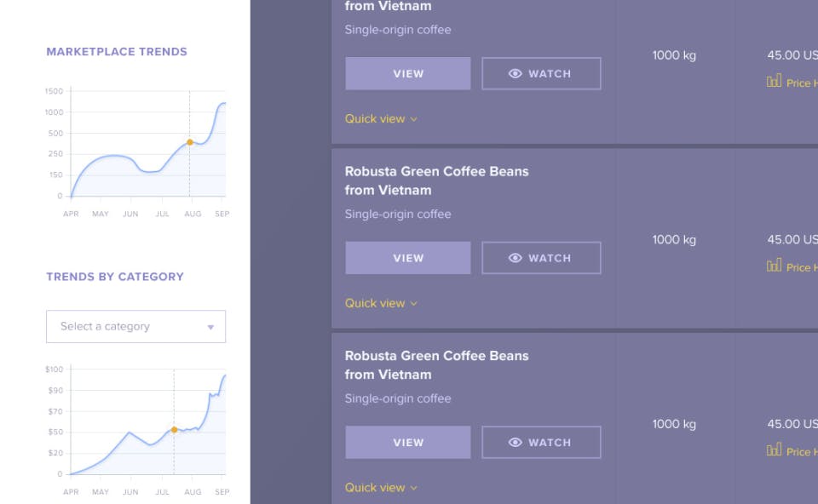Click bar chart icon in top listing
The image size is (818, 504).
click(x=774, y=82)
